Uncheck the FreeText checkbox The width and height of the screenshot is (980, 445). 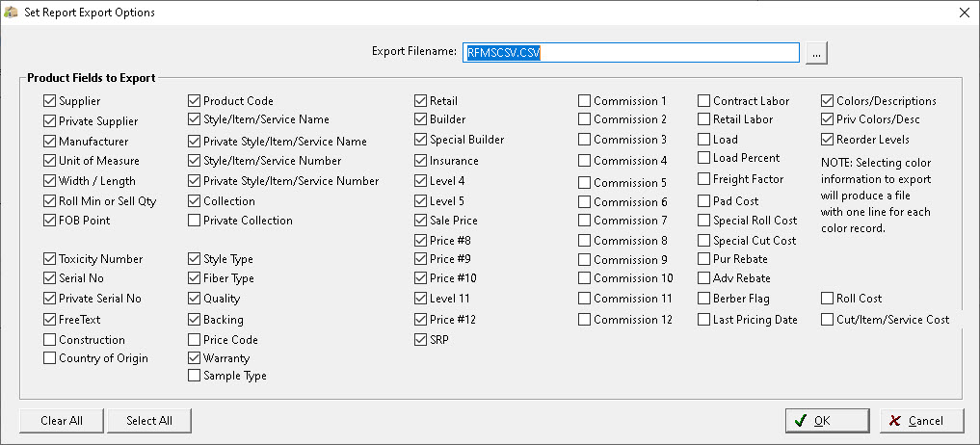tap(49, 320)
